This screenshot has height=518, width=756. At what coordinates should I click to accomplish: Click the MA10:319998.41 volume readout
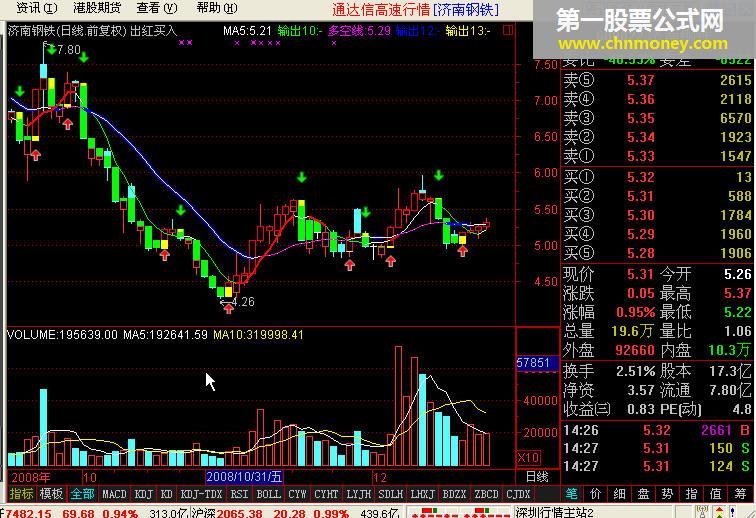[x=258, y=335]
